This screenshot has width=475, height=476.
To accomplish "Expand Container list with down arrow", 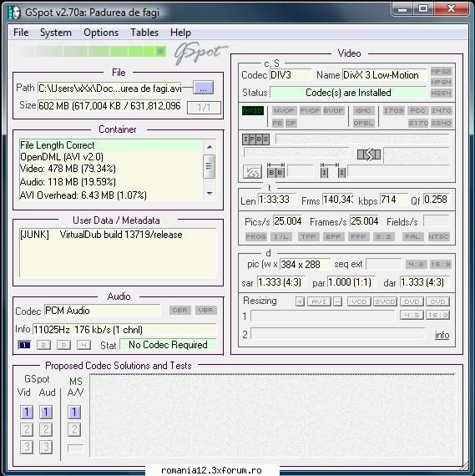I will tap(210, 193).
